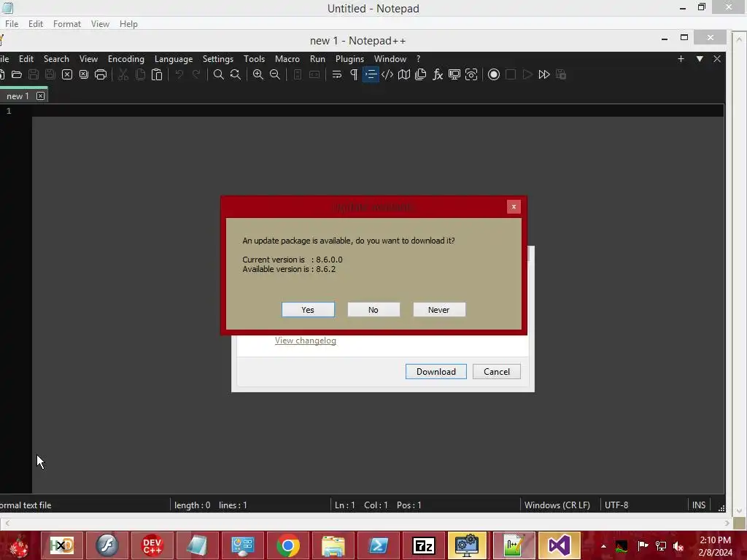Click the Paste clipboard icon
Screen dimensions: 747x560
157,75
